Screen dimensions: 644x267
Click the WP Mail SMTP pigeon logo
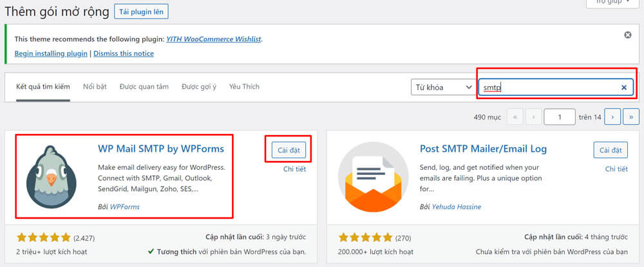[x=52, y=177]
